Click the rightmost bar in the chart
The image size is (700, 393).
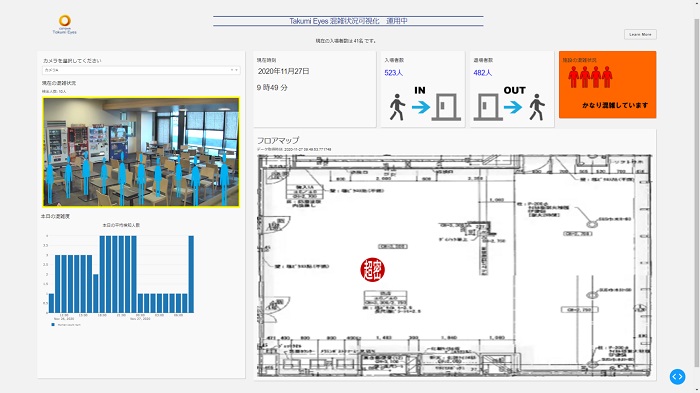pyautogui.click(x=191, y=274)
